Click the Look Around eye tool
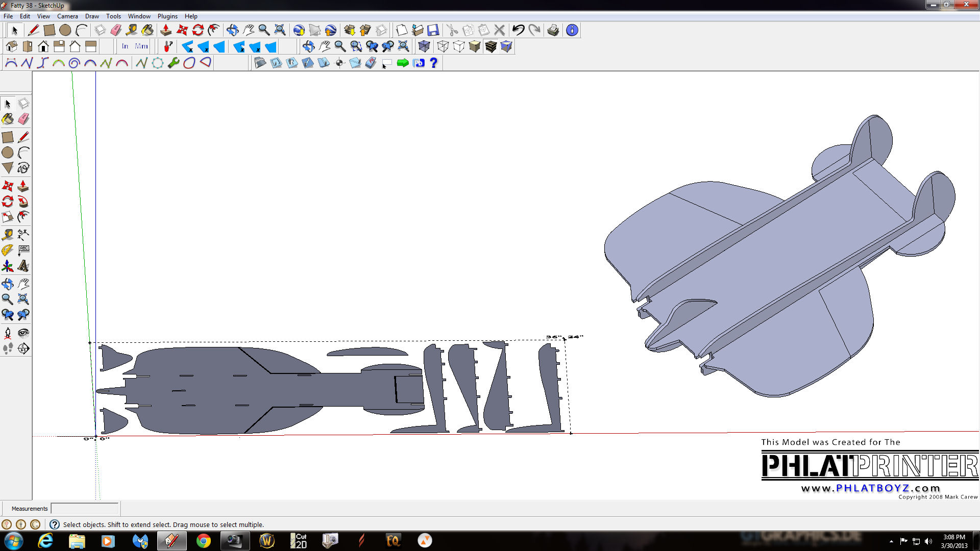980x551 pixels. [x=23, y=333]
